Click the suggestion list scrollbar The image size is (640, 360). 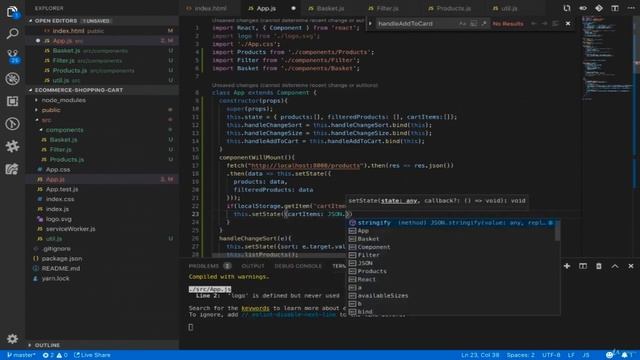[x=557, y=231]
